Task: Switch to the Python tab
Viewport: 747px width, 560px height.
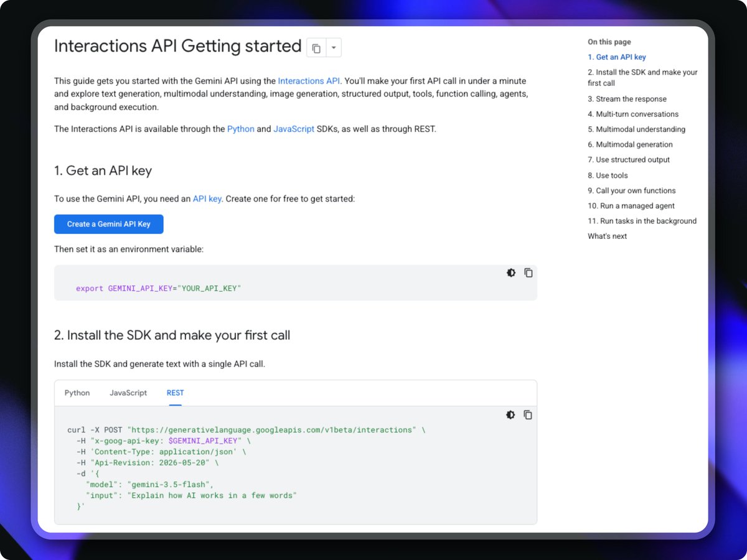Action: click(x=77, y=393)
